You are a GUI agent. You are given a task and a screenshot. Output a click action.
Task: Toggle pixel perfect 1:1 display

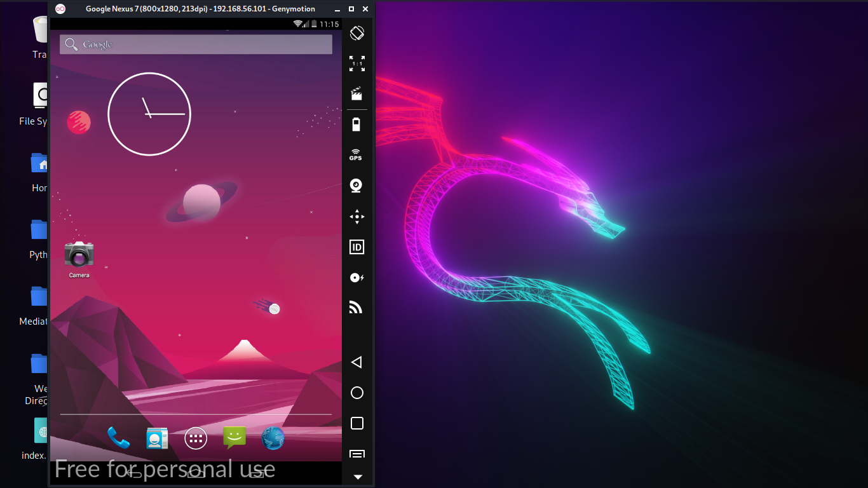click(357, 64)
